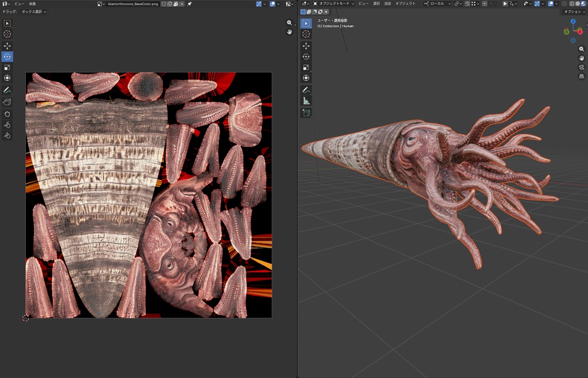Open the pivot point dropdown
The width and height of the screenshot is (588, 378).
pos(458,4)
